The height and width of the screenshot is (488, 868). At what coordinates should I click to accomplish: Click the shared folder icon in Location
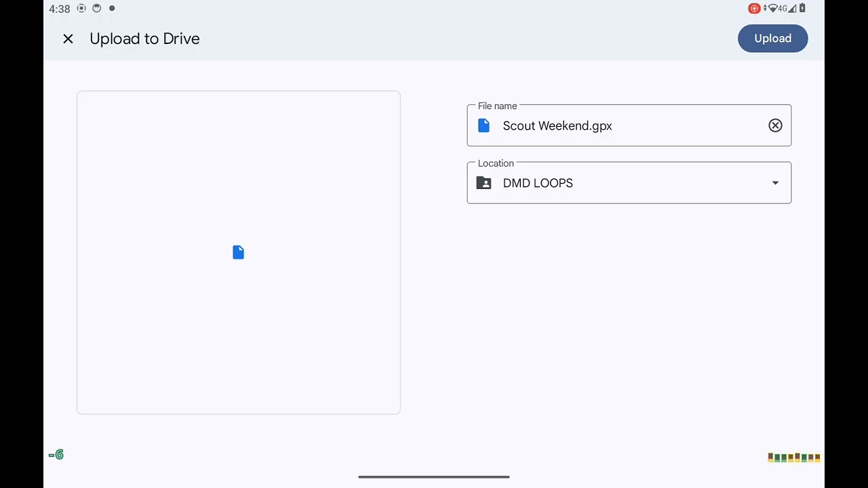[484, 183]
